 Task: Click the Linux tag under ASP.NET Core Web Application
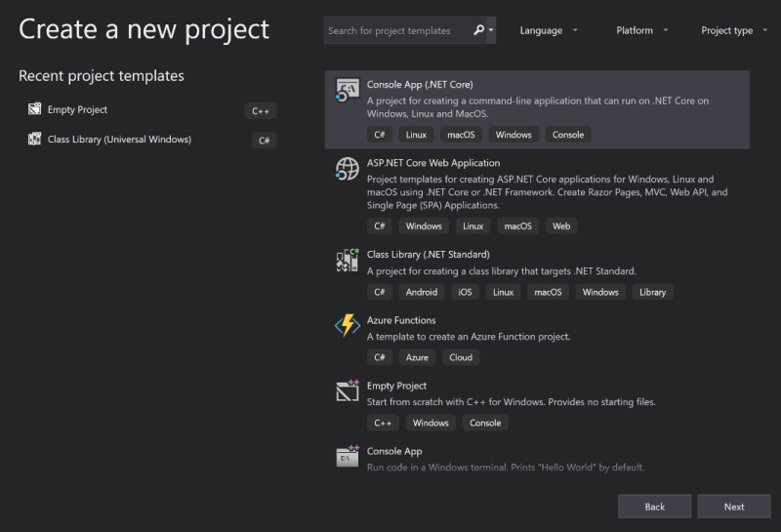473,226
